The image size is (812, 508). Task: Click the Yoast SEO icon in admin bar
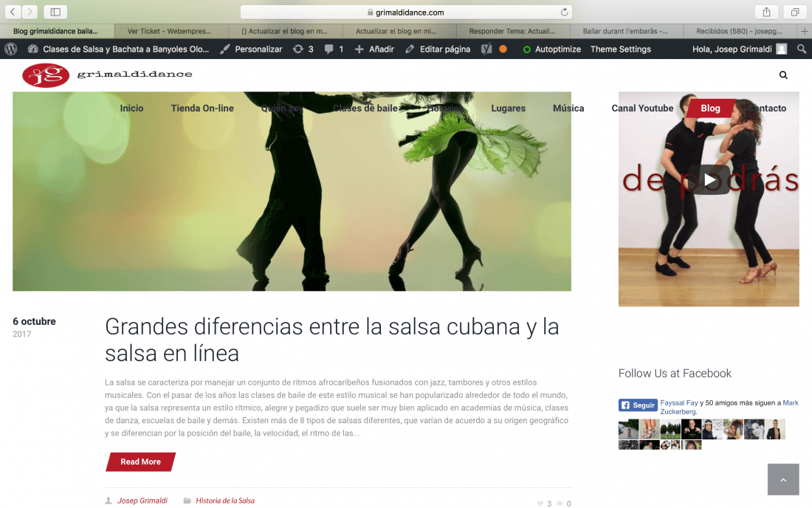486,49
